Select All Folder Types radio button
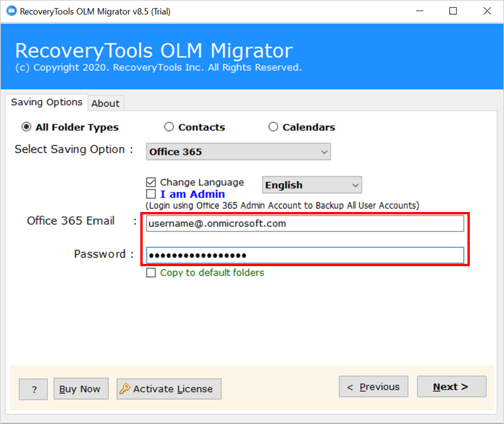Viewport: 504px width, 424px height. pos(27,127)
